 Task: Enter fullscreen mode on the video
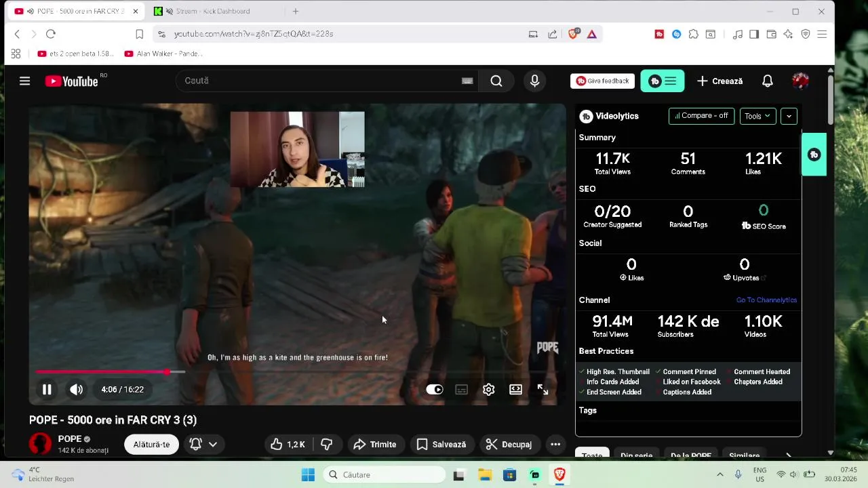click(x=542, y=389)
